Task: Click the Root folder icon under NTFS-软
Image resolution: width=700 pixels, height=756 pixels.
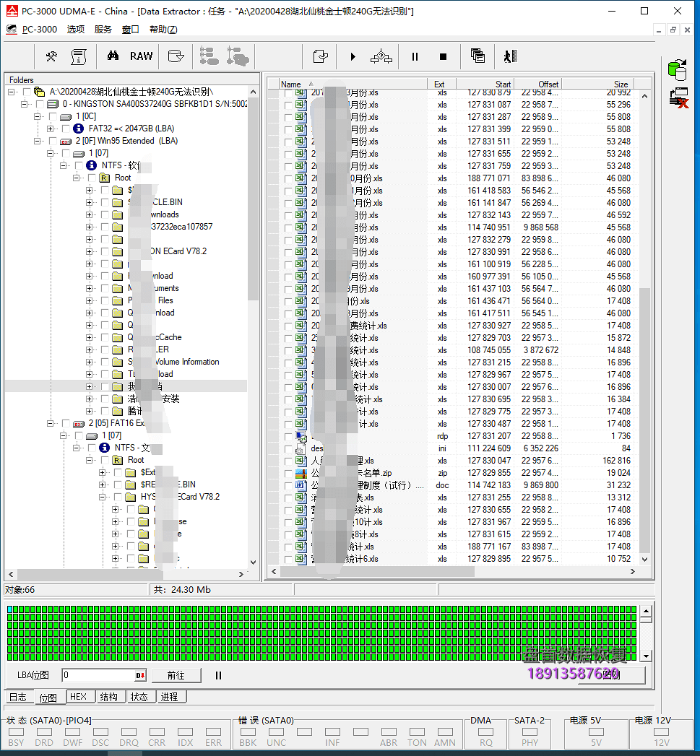Action: pos(104,178)
